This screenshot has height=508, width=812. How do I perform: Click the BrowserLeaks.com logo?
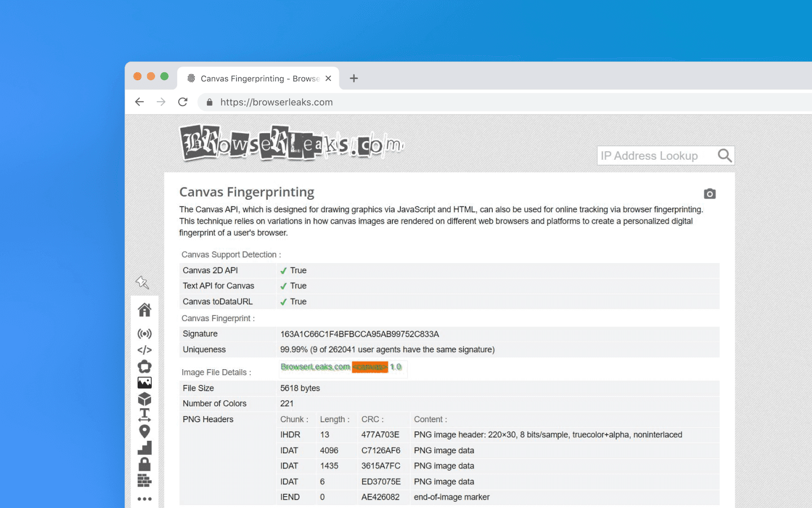[x=292, y=143]
